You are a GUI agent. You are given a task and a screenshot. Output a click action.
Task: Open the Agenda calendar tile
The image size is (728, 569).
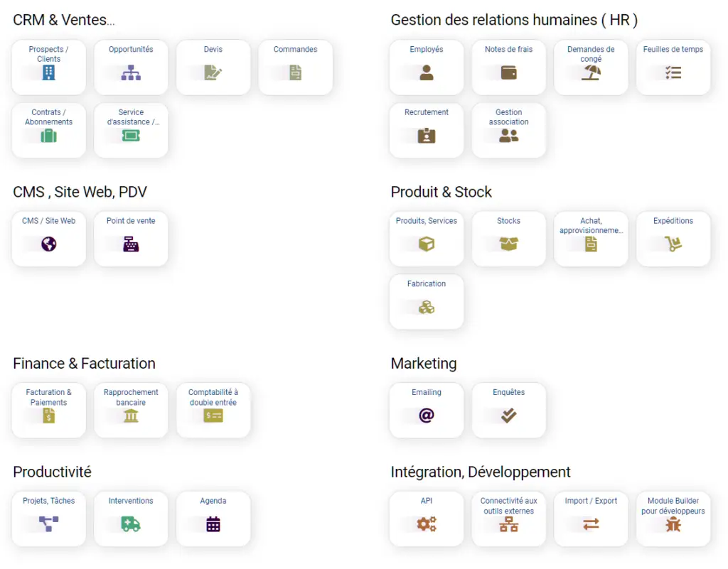click(x=213, y=519)
